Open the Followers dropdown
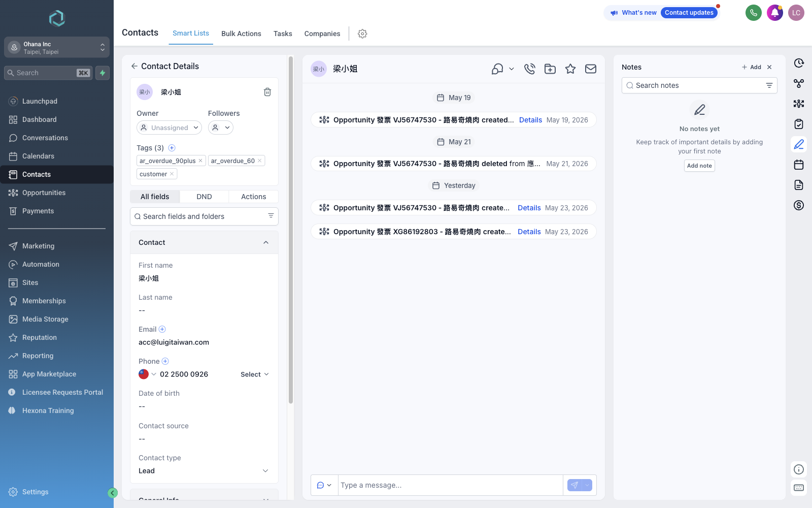 (221, 128)
